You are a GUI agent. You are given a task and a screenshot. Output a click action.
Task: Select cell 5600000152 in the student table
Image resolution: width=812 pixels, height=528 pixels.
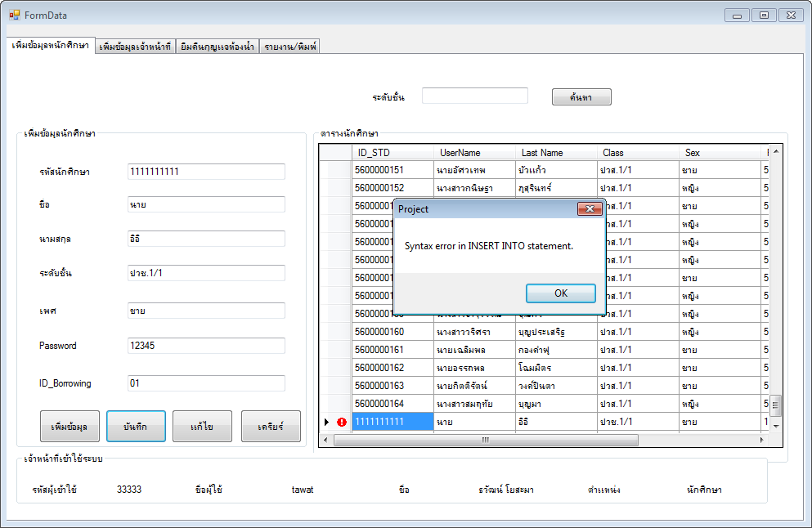393,188
